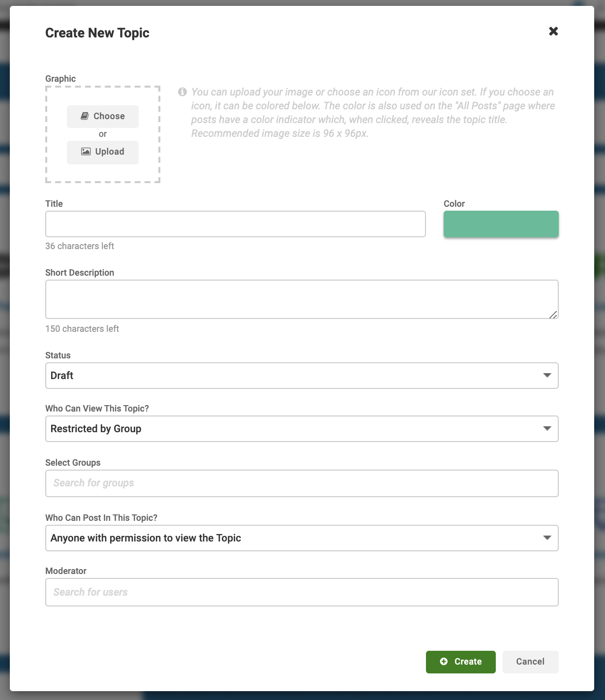
Task: Click the info icon beside the graphic hint
Action: click(182, 92)
